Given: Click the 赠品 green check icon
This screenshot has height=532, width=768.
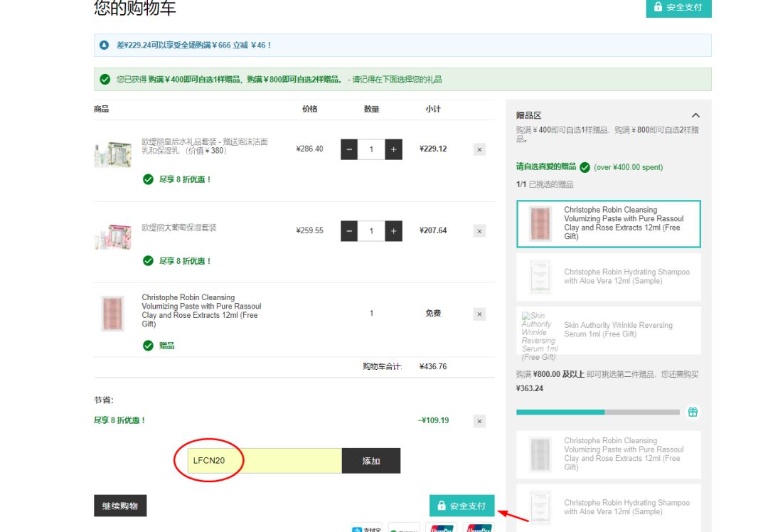Looking at the screenshot, I should click(148, 346).
